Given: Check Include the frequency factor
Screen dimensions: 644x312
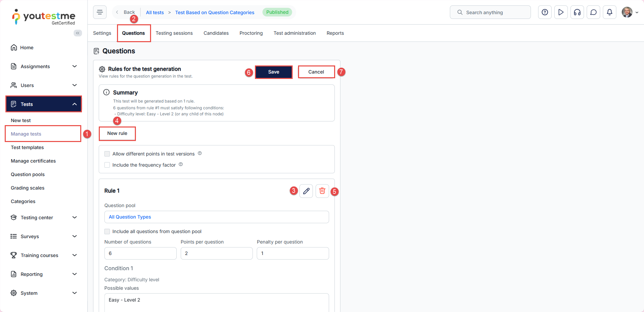Looking at the screenshot, I should [107, 165].
